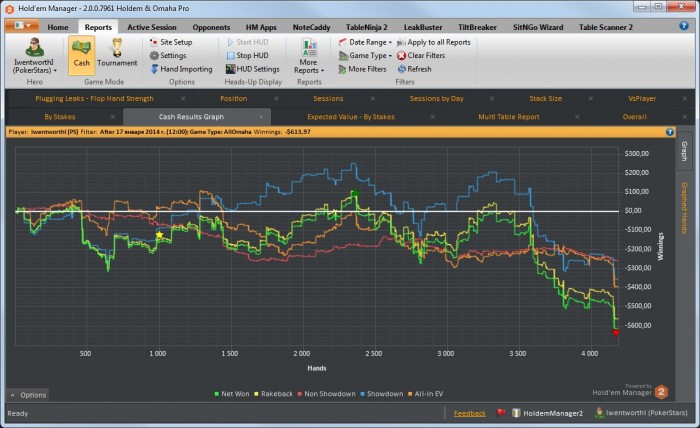Toggle Net Won line in legend
The width and height of the screenshot is (700, 428).
coord(236,394)
